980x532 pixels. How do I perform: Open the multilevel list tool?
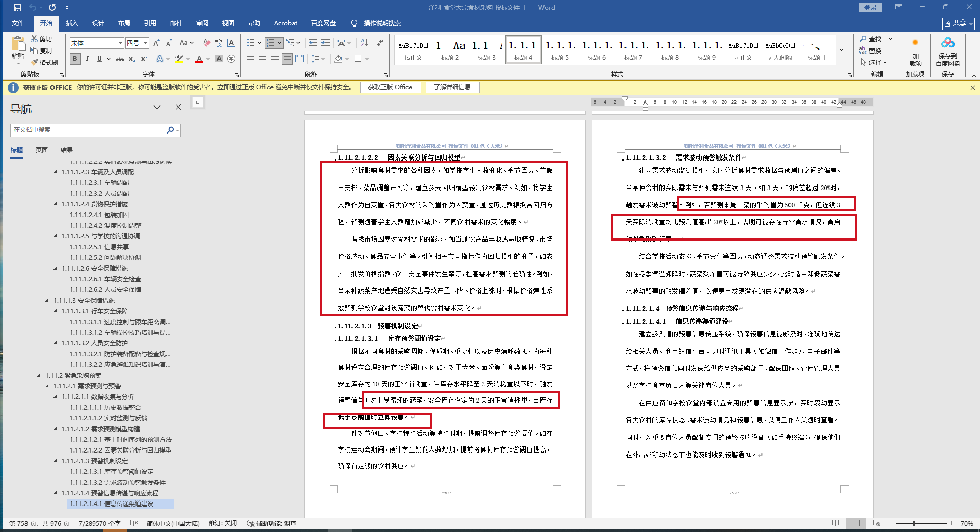tap(291, 43)
